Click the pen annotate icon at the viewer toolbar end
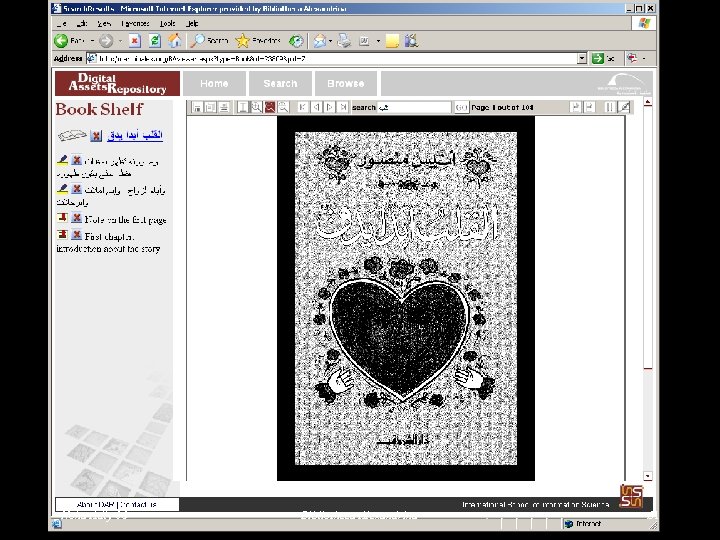This screenshot has height=540, width=720. coord(624,107)
